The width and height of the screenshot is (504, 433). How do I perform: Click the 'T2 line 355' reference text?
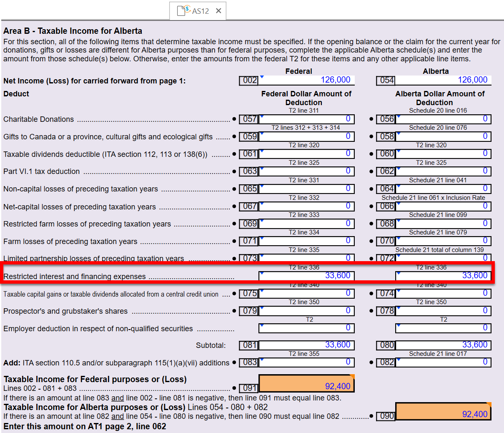pyautogui.click(x=304, y=354)
